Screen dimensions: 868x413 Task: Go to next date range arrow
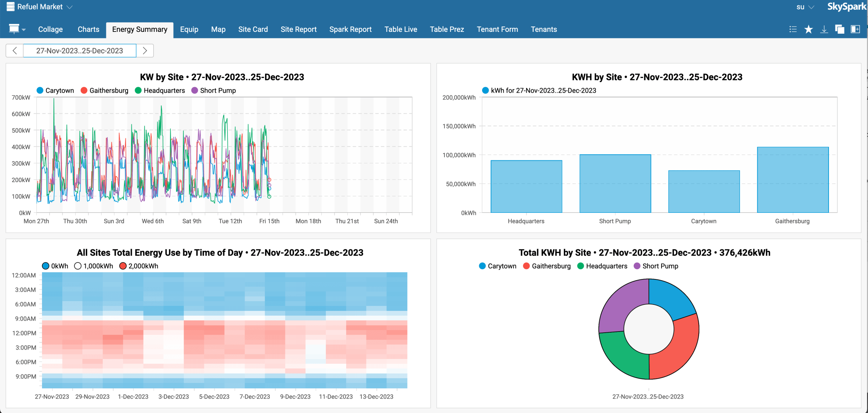coord(145,51)
